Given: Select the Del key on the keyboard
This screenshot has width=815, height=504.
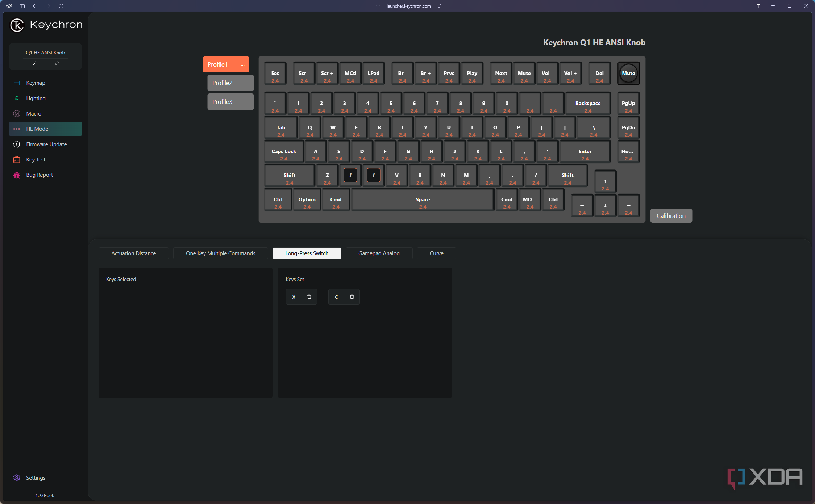Looking at the screenshot, I should pyautogui.click(x=599, y=74).
